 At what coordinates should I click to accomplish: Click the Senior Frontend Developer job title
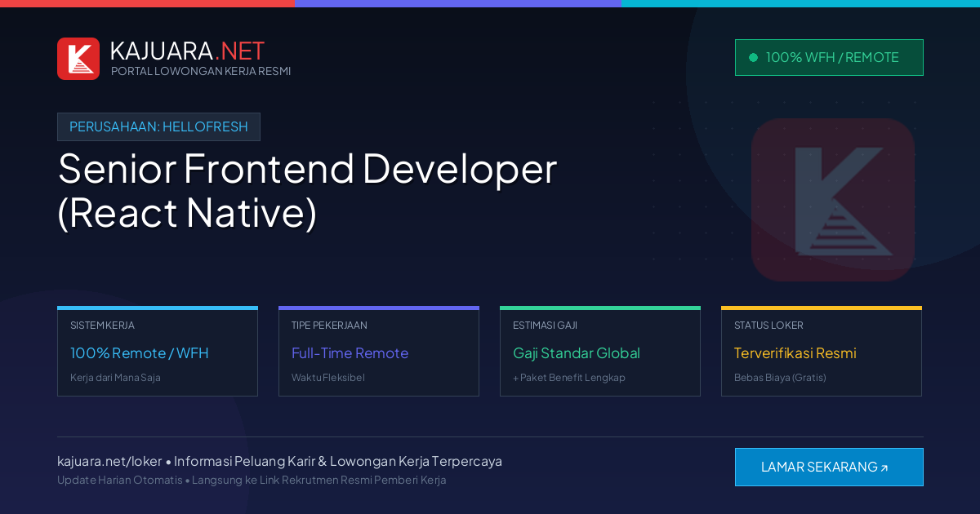pyautogui.click(x=307, y=190)
